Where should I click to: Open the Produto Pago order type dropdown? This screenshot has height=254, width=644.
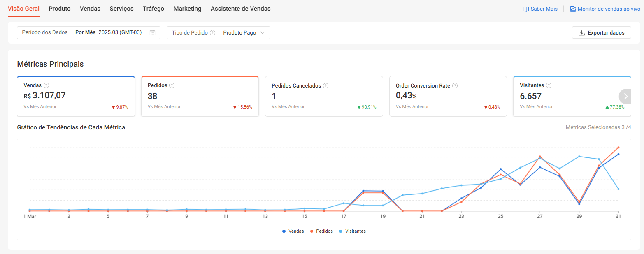244,33
